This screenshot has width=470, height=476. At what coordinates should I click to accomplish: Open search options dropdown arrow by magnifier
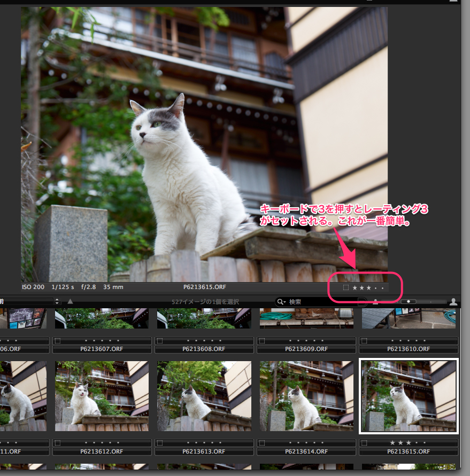[x=285, y=302]
